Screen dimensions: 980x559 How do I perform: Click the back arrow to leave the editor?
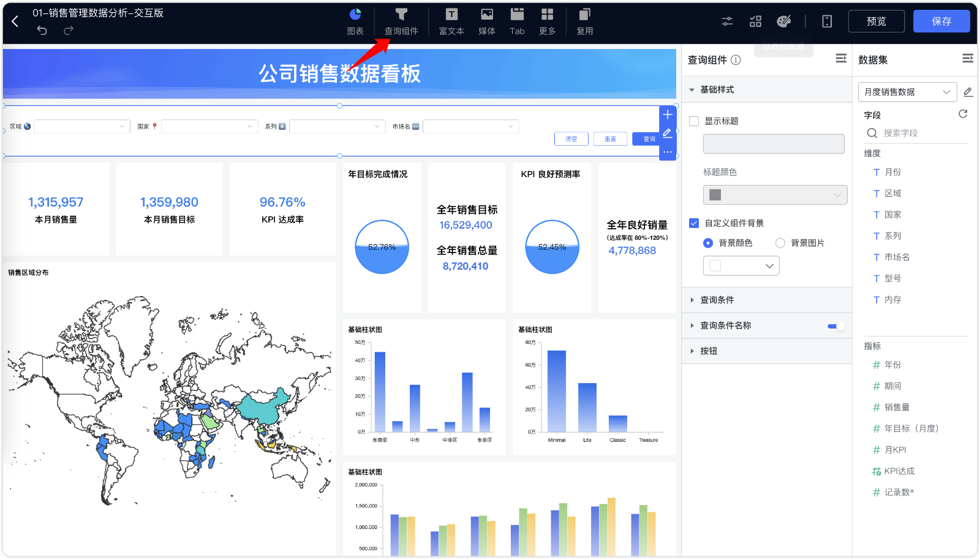[15, 21]
